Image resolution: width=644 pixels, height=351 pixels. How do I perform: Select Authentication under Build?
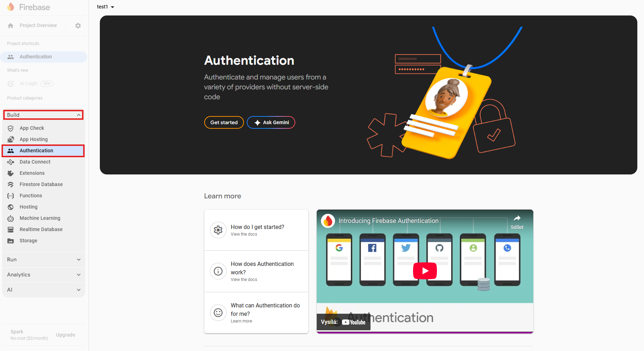click(x=43, y=151)
